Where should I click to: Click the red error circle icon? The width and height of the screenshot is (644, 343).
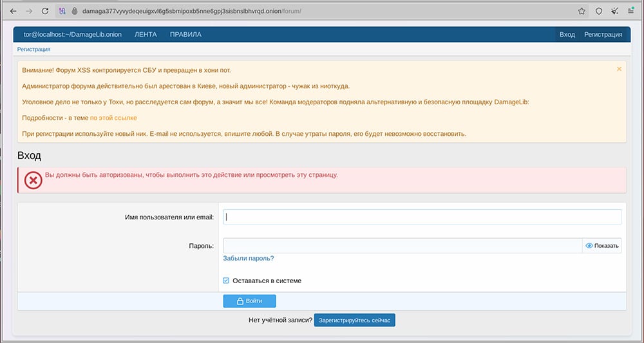(33, 180)
